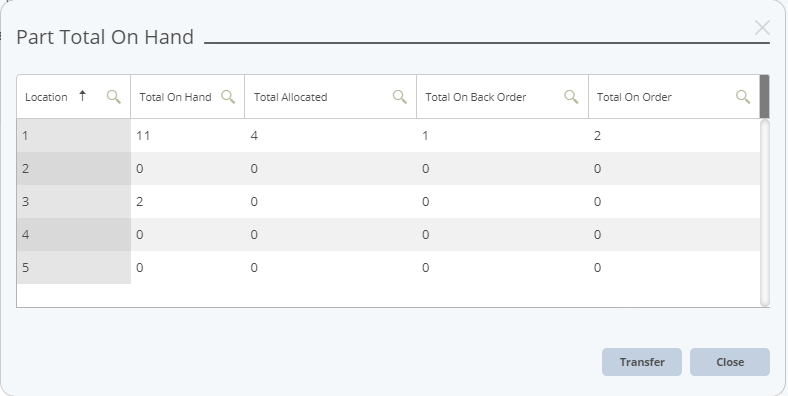Toggle sort arrow on Location column
788x396 pixels.
[83, 95]
